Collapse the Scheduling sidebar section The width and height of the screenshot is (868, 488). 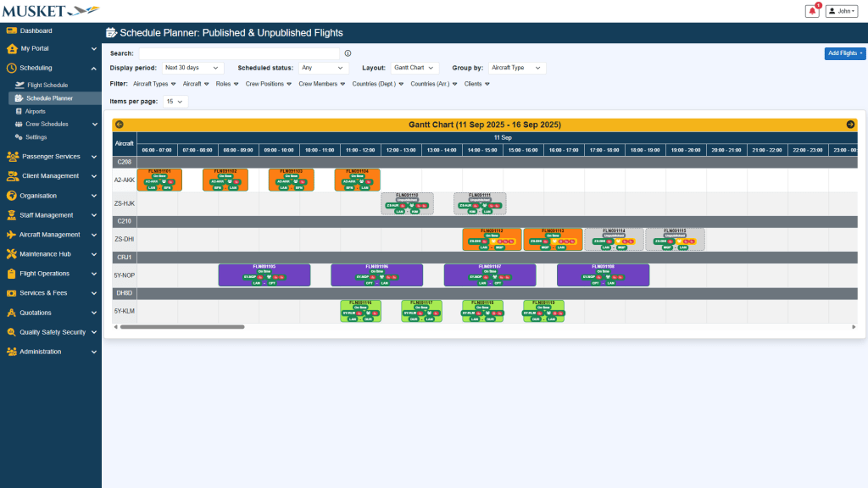(x=94, y=68)
